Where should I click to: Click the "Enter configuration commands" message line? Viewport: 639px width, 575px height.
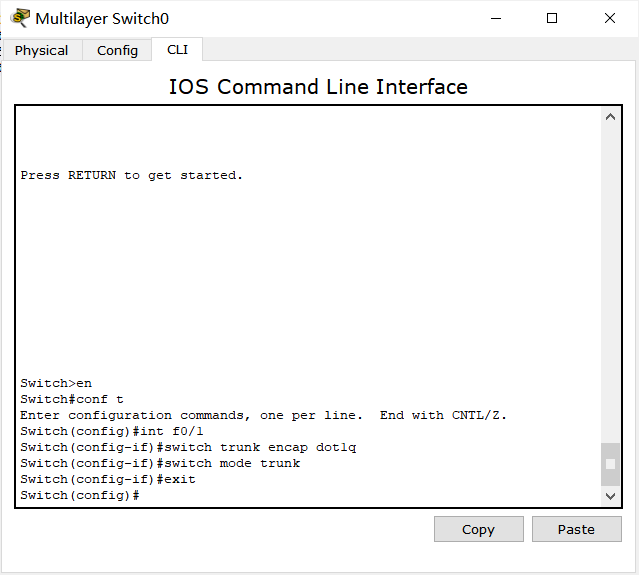coord(263,415)
